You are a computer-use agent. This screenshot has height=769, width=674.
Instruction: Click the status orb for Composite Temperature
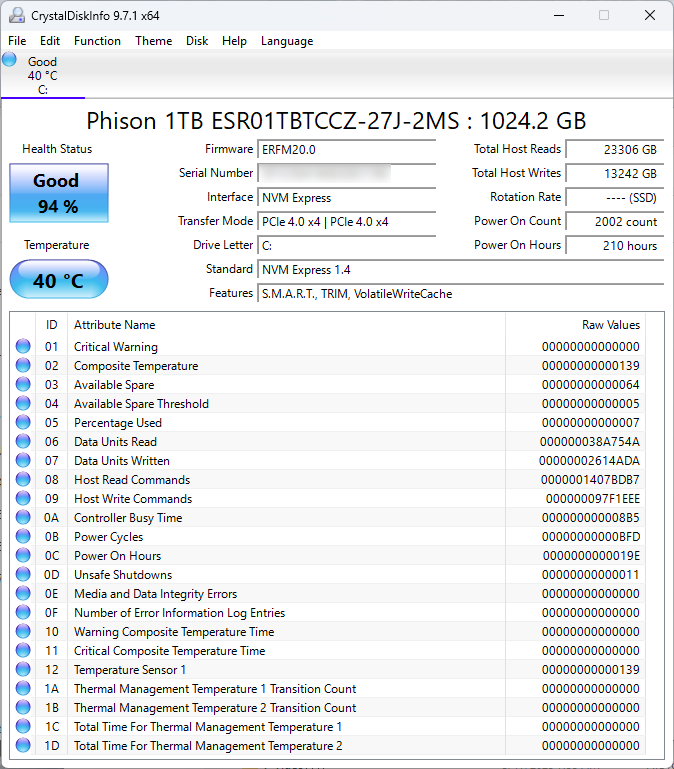coord(23,365)
